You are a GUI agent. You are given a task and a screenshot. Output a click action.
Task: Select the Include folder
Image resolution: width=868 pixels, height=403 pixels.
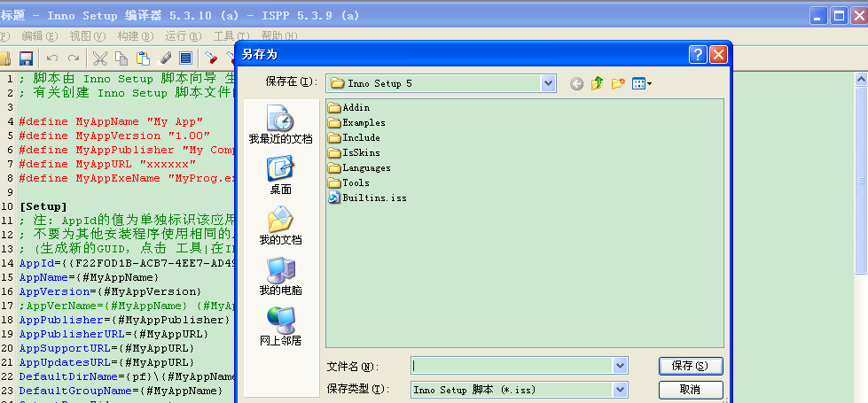point(354,137)
